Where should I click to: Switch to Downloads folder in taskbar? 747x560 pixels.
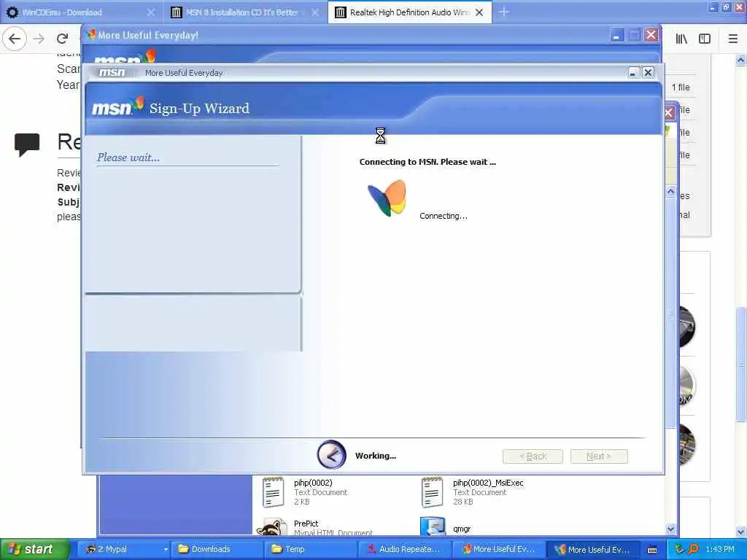coord(216,549)
